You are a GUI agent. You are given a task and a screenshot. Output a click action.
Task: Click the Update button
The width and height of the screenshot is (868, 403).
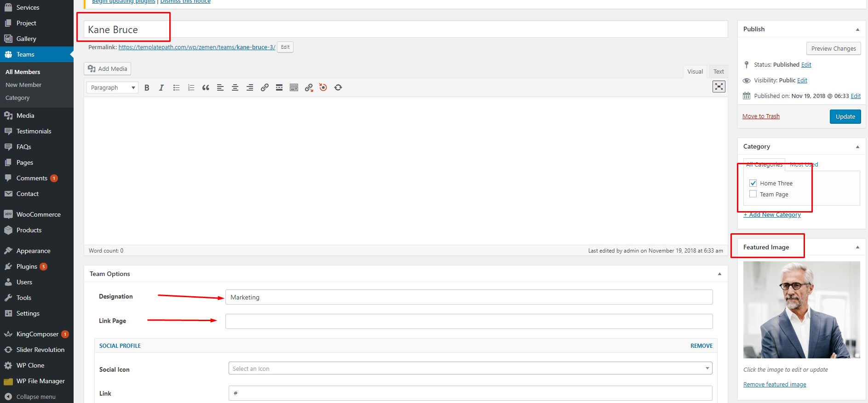pos(845,117)
